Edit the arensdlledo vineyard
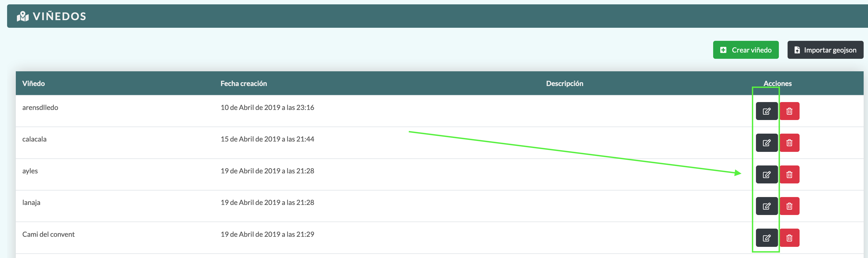This screenshot has width=868, height=258. coord(766,111)
